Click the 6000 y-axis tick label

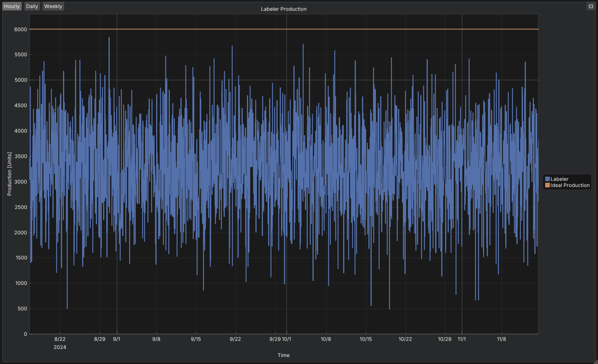click(20, 29)
